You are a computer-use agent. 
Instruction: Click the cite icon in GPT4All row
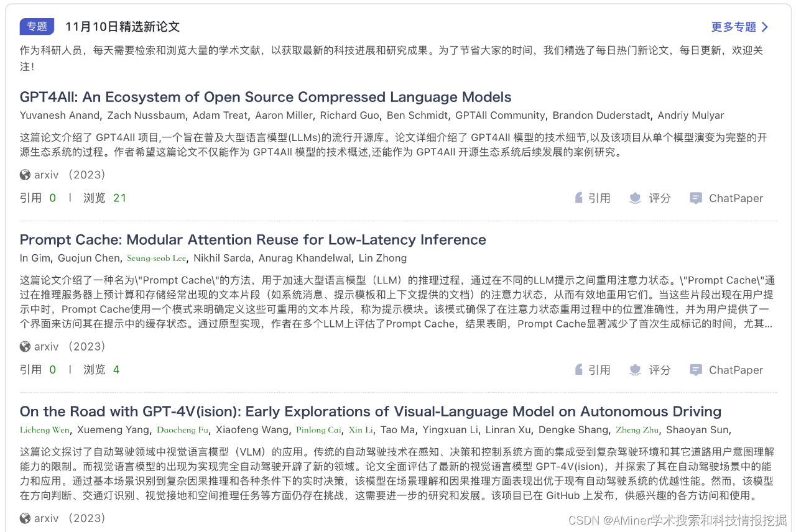point(579,198)
